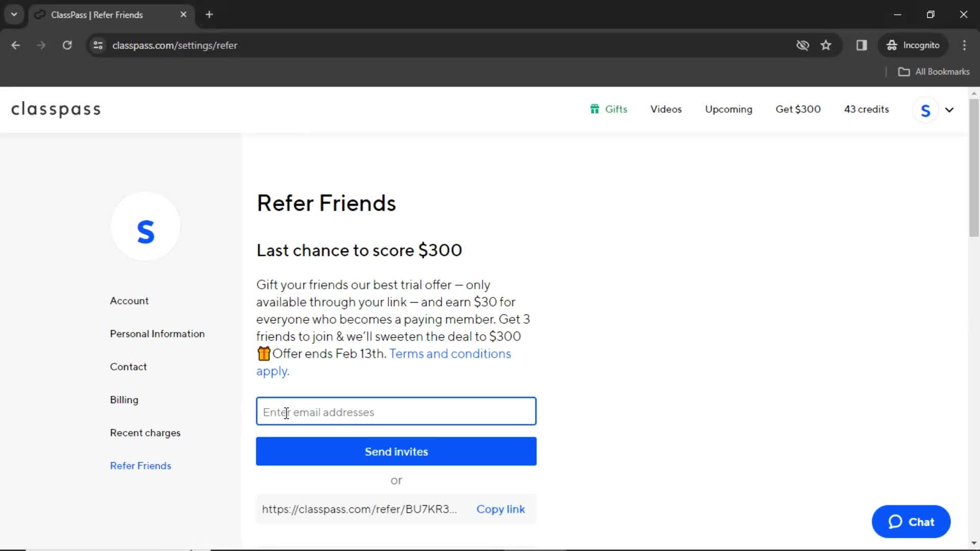Viewport: 980px width, 551px height.
Task: Select the Billing menu item
Action: (125, 399)
